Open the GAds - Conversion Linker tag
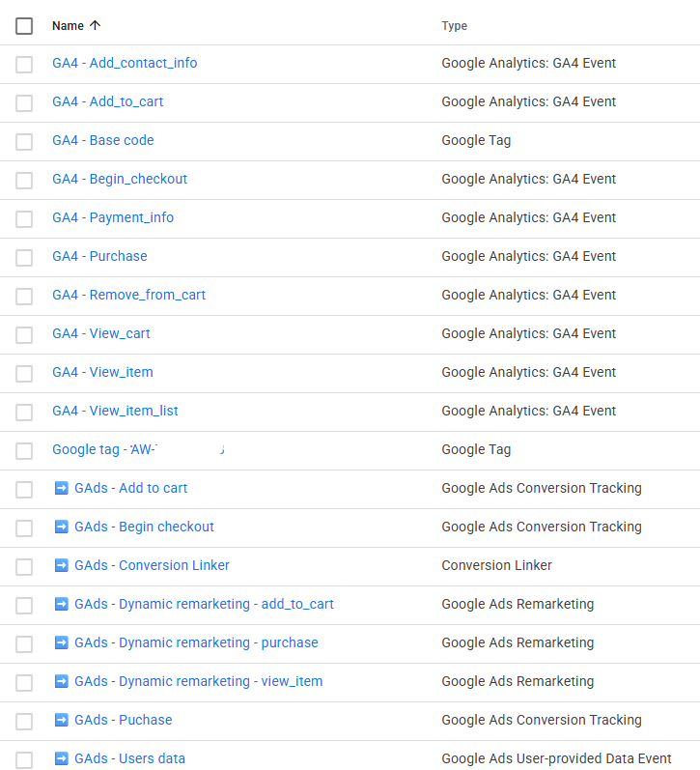The image size is (700, 770). click(x=152, y=565)
